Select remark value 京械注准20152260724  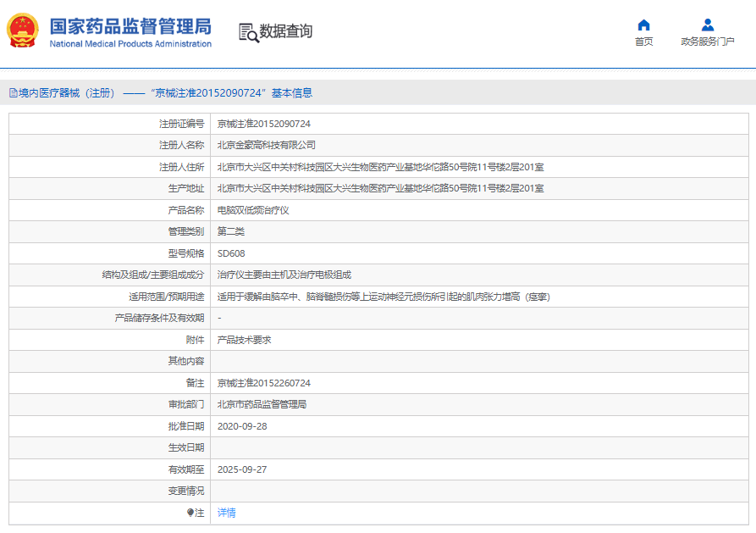[264, 383]
